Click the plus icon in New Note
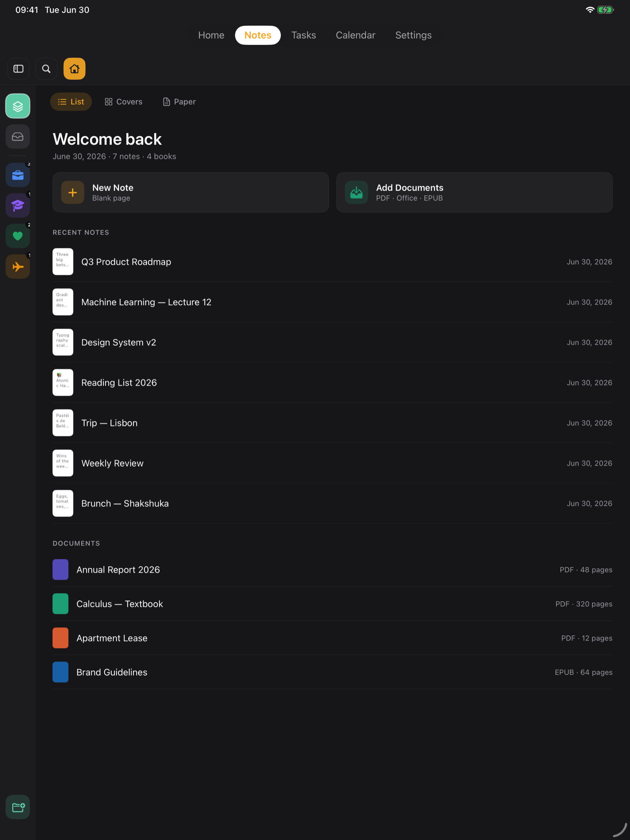Image resolution: width=630 pixels, height=840 pixels. [73, 193]
